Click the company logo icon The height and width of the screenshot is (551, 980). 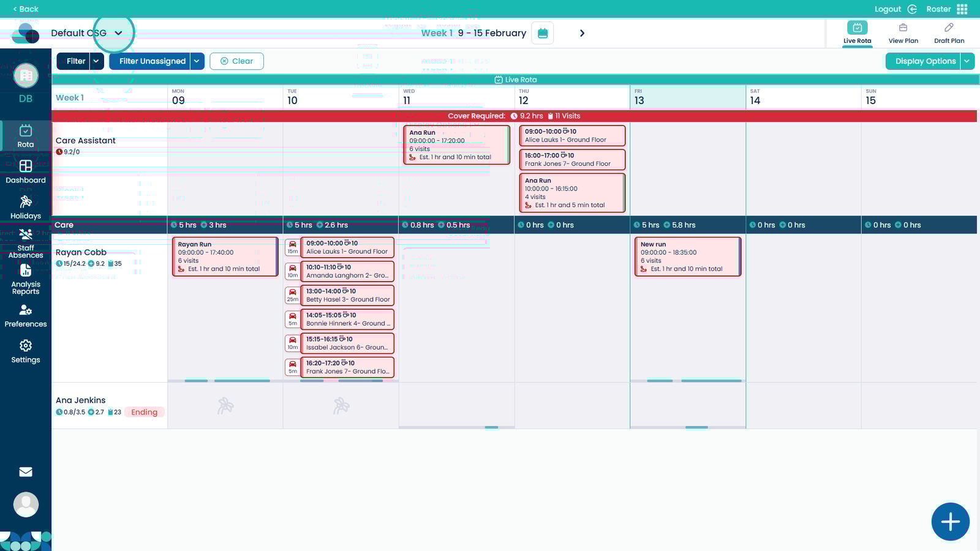point(26,32)
